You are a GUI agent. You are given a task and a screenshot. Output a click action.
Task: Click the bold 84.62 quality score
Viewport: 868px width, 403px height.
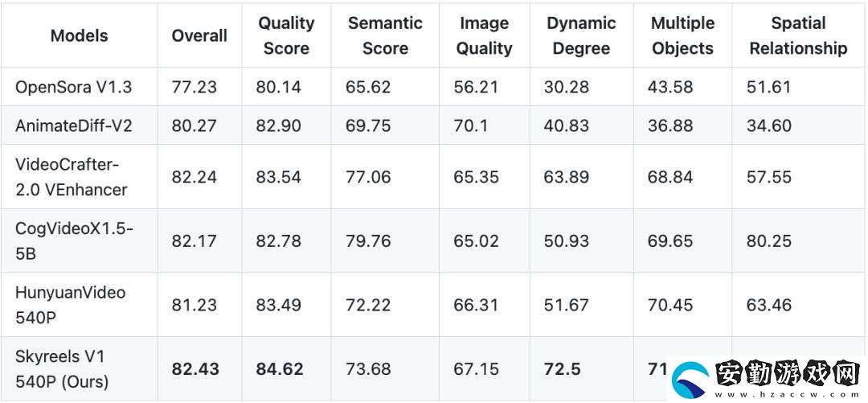click(280, 369)
